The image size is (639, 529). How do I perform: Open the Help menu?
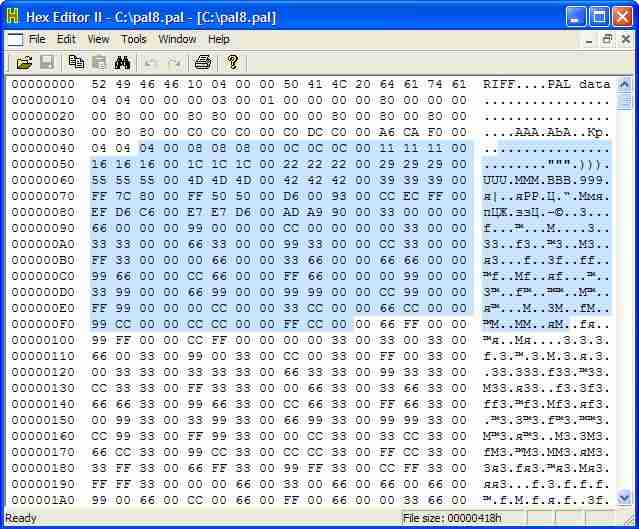219,39
